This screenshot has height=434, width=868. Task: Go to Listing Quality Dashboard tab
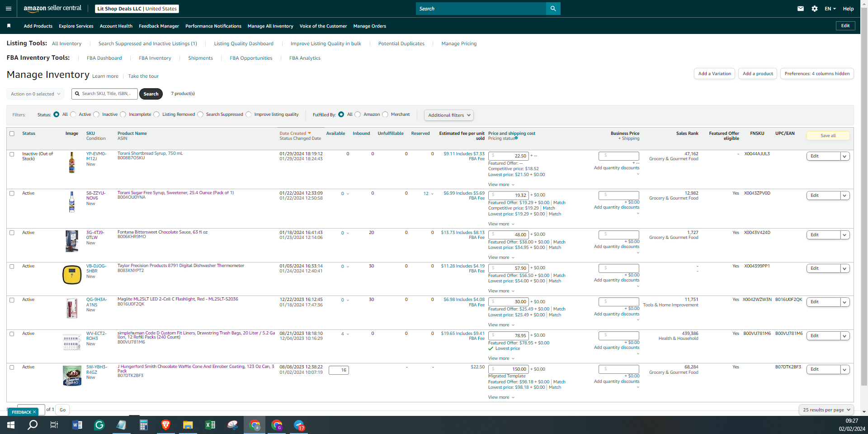[x=244, y=43]
